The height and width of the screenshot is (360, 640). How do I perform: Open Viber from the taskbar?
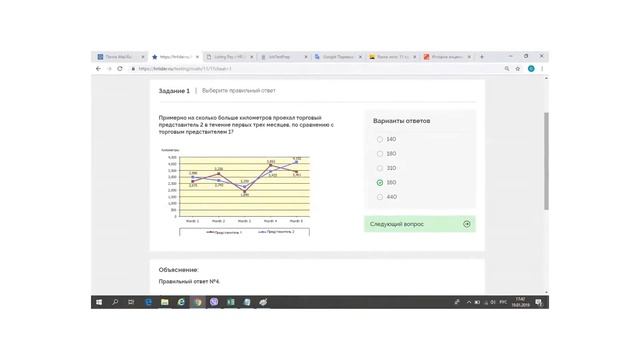214,302
